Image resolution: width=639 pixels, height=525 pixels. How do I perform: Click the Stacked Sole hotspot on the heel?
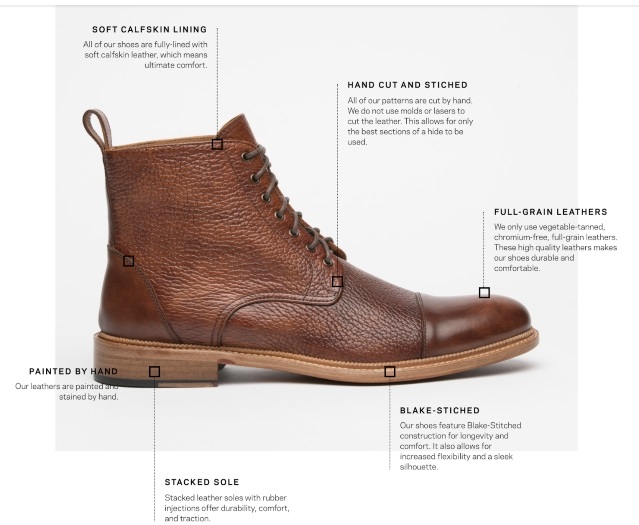[x=154, y=371]
